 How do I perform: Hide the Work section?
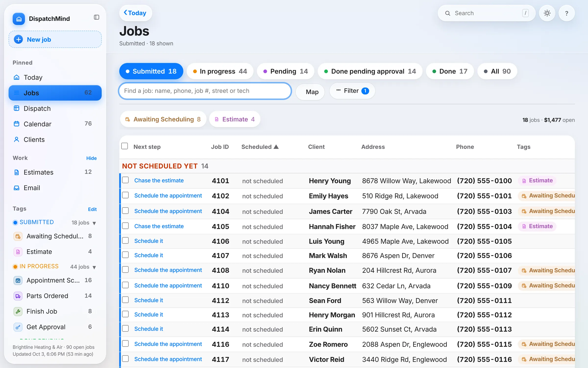point(91,158)
